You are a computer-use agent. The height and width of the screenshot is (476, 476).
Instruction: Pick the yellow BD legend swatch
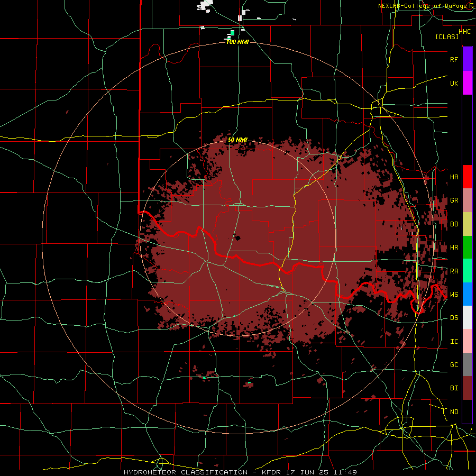(467, 224)
